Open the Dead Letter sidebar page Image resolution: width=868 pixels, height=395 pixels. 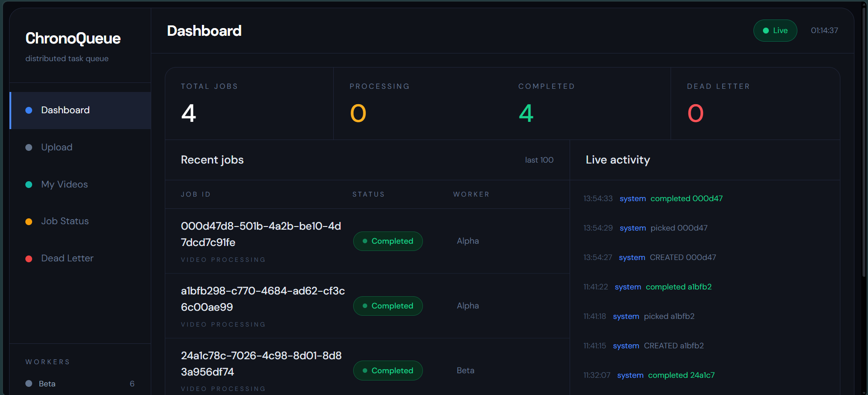(x=80, y=258)
